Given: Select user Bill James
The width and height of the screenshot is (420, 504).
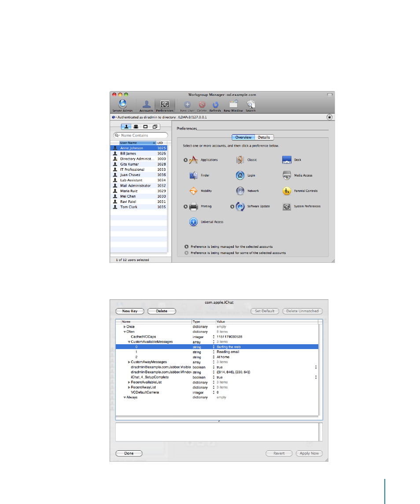Looking at the screenshot, I should [139, 153].
